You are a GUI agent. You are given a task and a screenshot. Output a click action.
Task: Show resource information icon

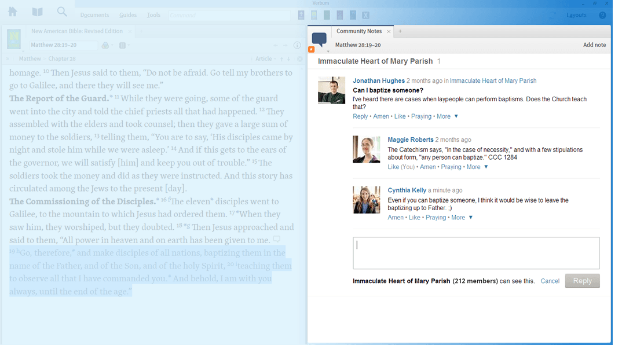pos(297,45)
